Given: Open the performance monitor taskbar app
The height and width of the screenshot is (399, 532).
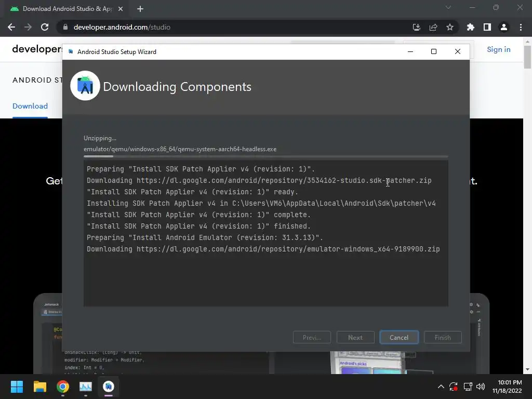Looking at the screenshot, I should 86,387.
